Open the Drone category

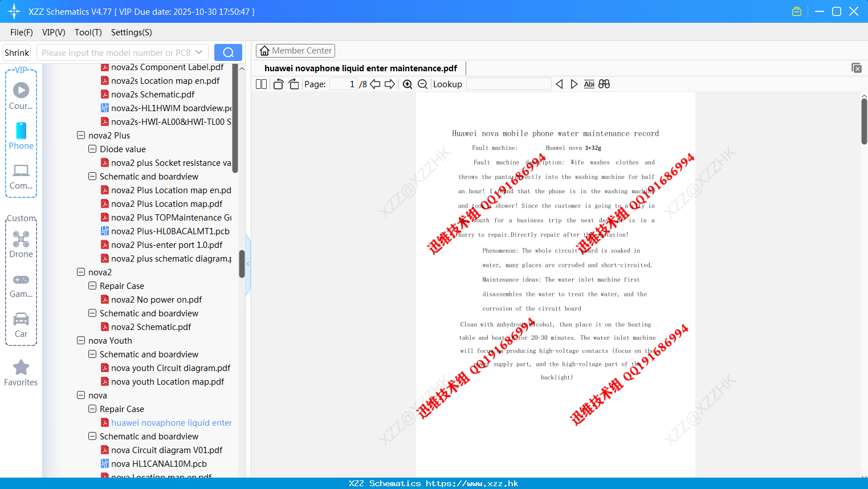click(x=21, y=244)
